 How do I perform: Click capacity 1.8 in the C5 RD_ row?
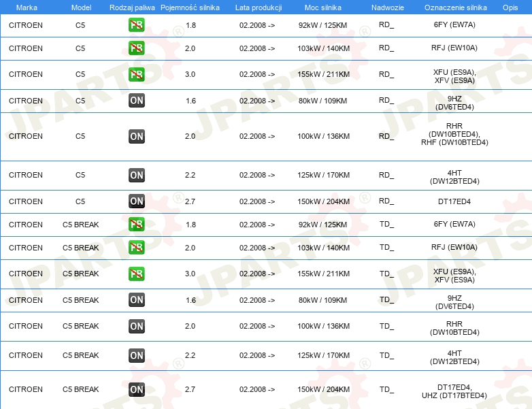(x=190, y=25)
